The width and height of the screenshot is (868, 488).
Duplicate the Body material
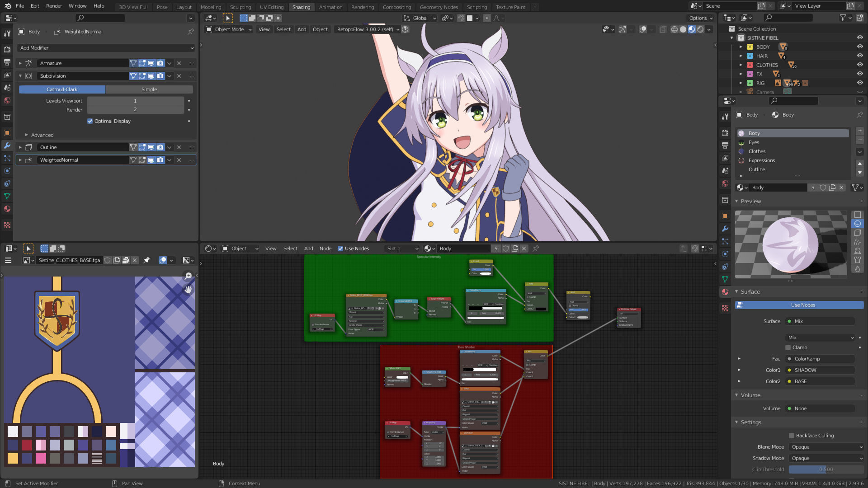(832, 188)
